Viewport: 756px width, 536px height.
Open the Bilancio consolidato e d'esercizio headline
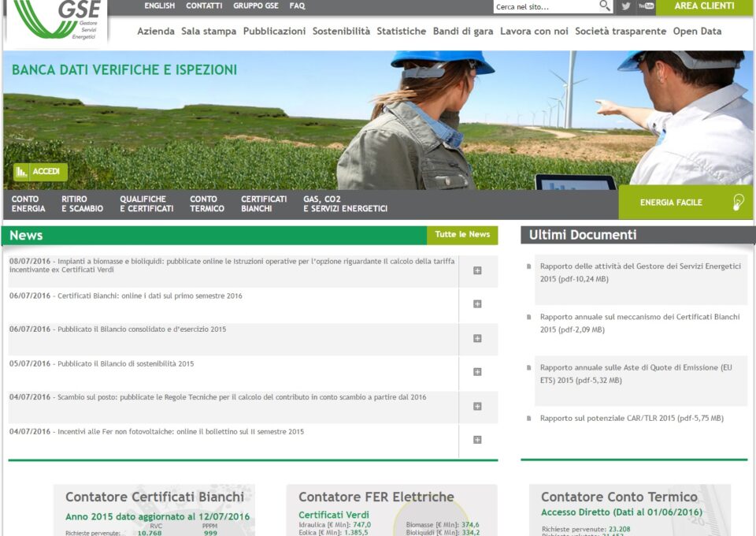coord(117,329)
